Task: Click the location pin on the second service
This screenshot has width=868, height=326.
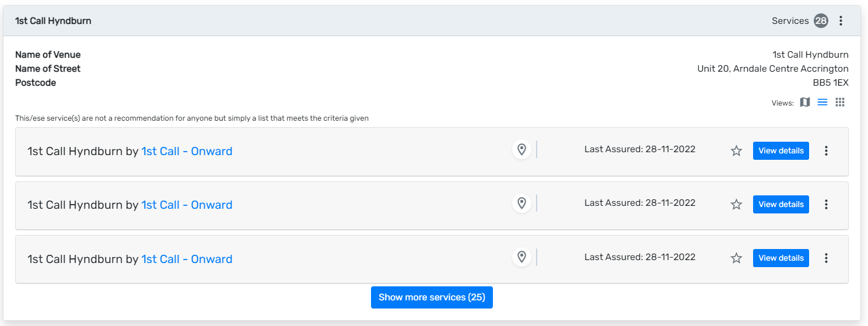Action: click(522, 204)
